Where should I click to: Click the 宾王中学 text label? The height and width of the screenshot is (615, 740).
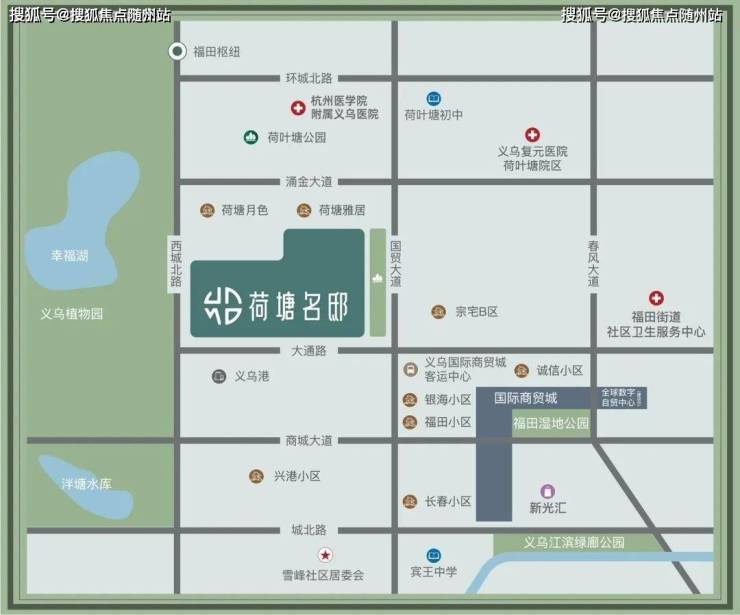434,572
